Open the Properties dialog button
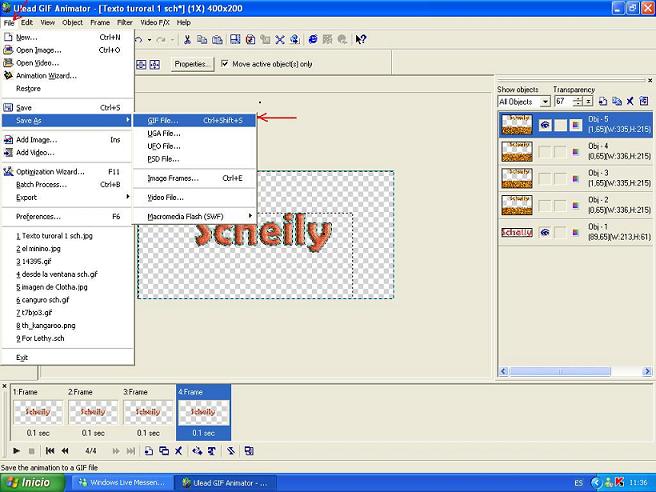Image resolution: width=656 pixels, height=492 pixels. click(x=192, y=64)
